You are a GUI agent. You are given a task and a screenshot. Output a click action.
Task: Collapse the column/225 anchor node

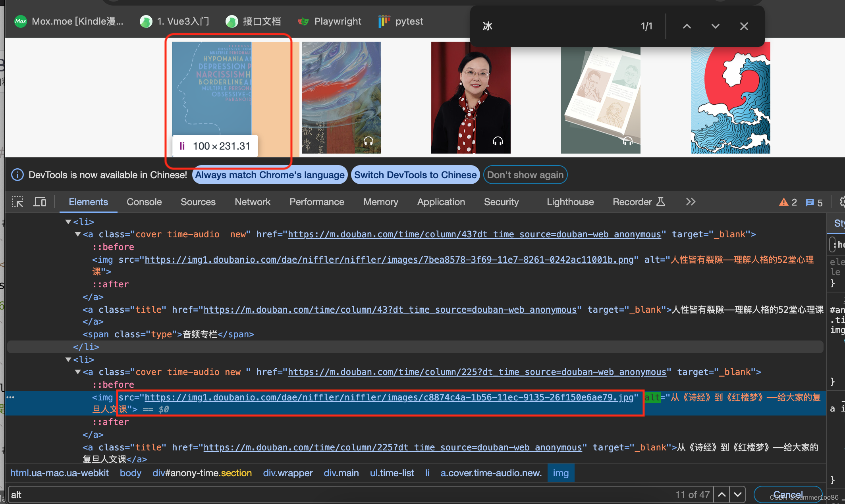78,372
